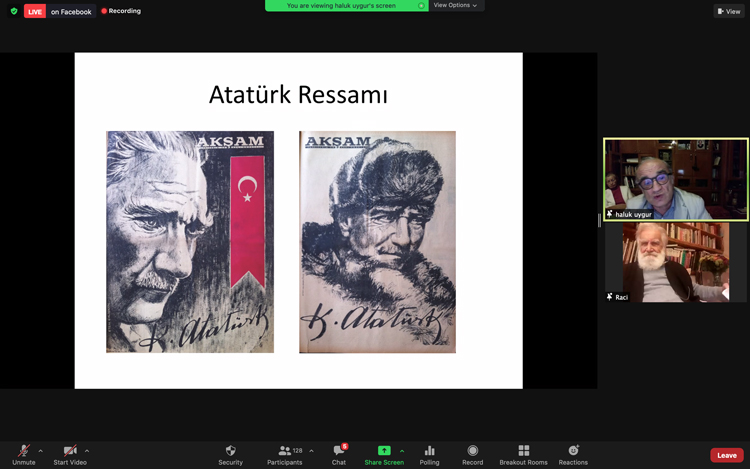Image resolution: width=750 pixels, height=469 pixels.
Task: Select haluk uygur's video thumbnail
Action: (676, 179)
